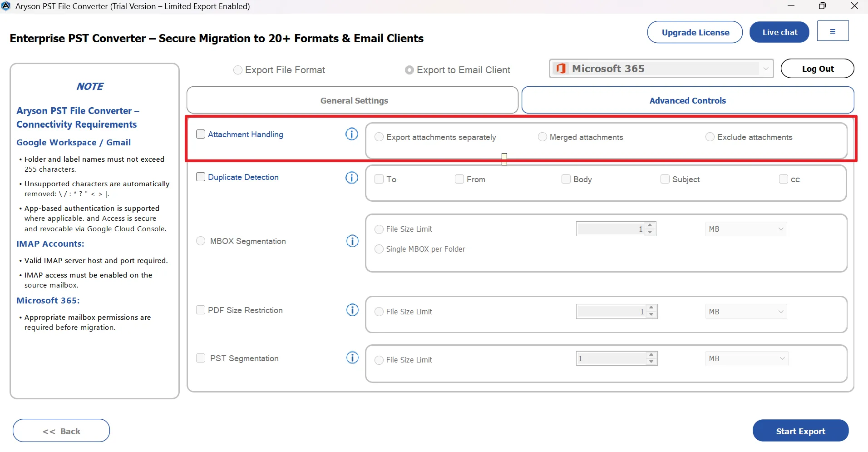
Task: Show info for PST Segmentation
Action: coord(352,358)
